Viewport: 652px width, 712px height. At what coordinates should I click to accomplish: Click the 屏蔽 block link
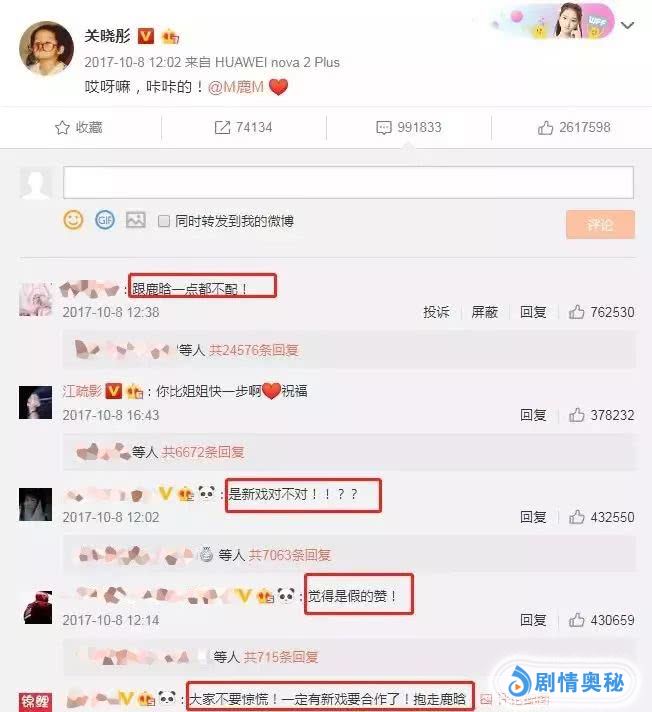(484, 312)
